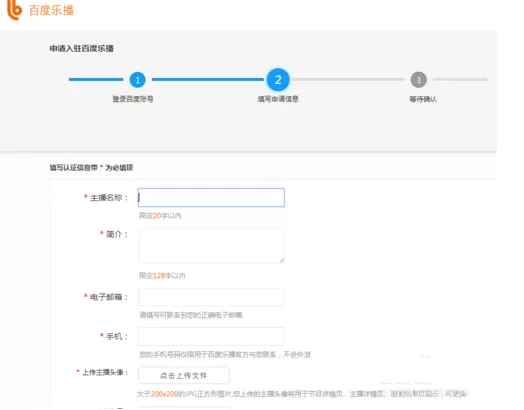This screenshot has width=524, height=410.
Task: Select step 3 circle 等待确认
Action: [418, 80]
